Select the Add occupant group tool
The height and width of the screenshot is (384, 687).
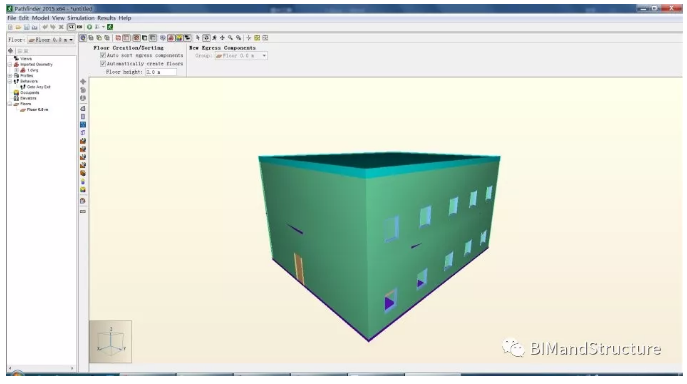pos(83,189)
